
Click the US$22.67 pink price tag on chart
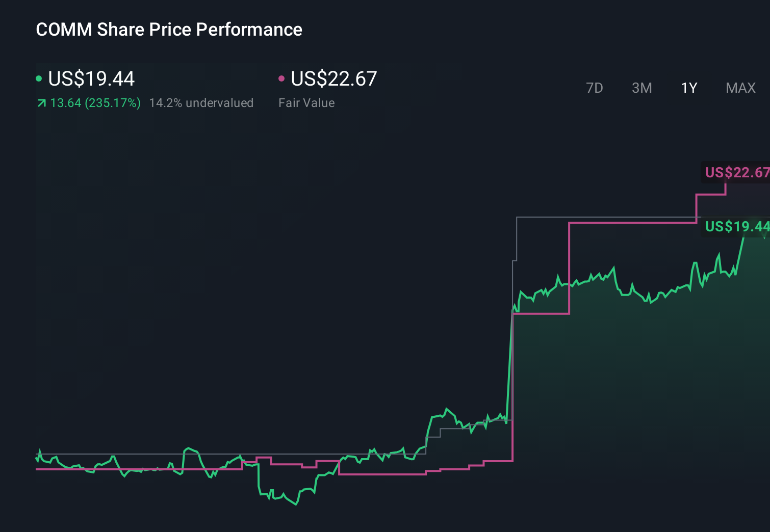(736, 173)
